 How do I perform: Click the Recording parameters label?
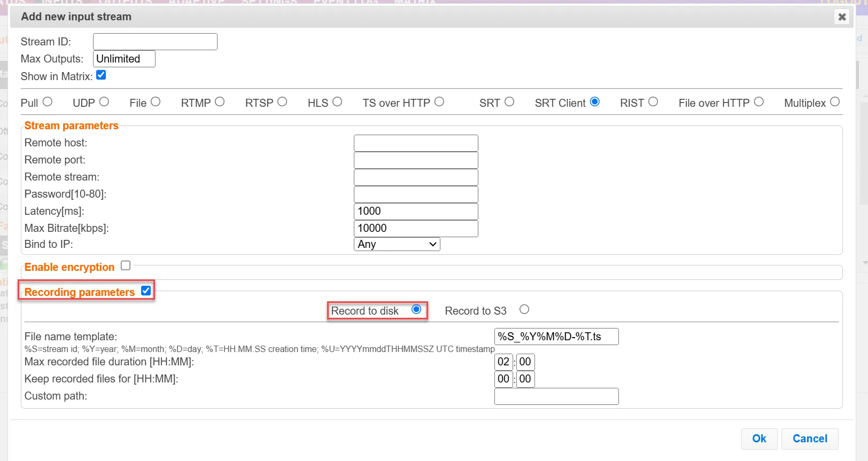point(80,292)
